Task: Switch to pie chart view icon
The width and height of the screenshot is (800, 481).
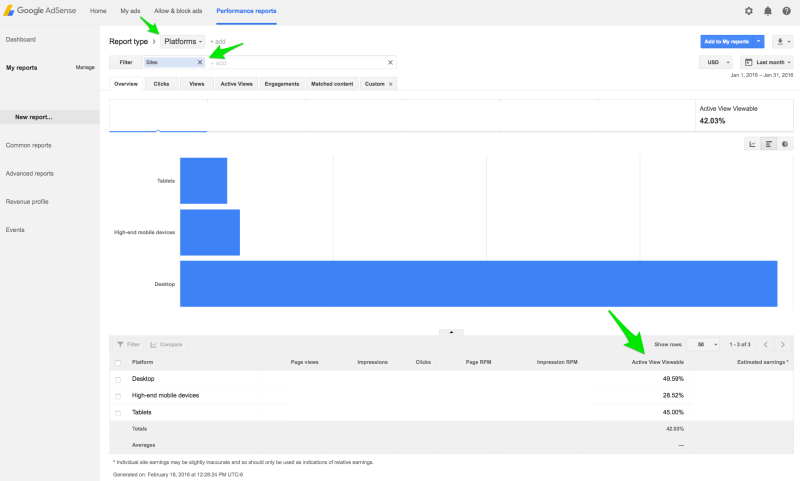Action: [785, 144]
